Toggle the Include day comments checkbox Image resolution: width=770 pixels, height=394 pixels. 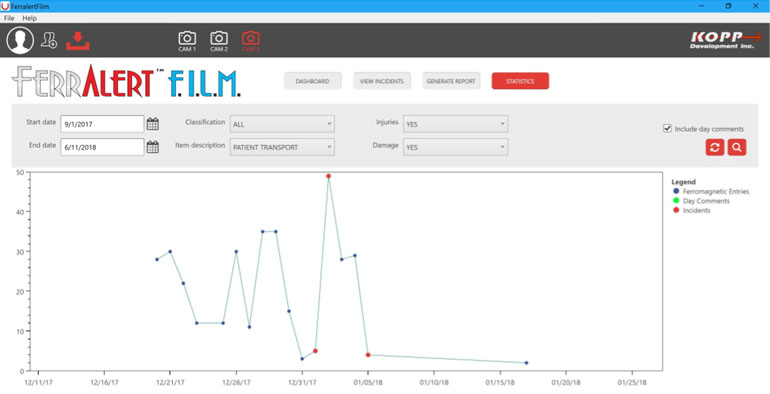667,128
